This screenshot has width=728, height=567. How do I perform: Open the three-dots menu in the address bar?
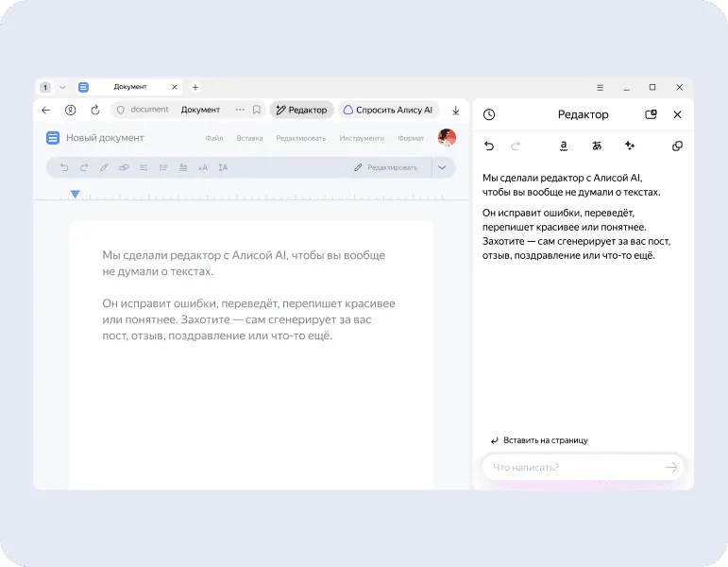pos(240,110)
